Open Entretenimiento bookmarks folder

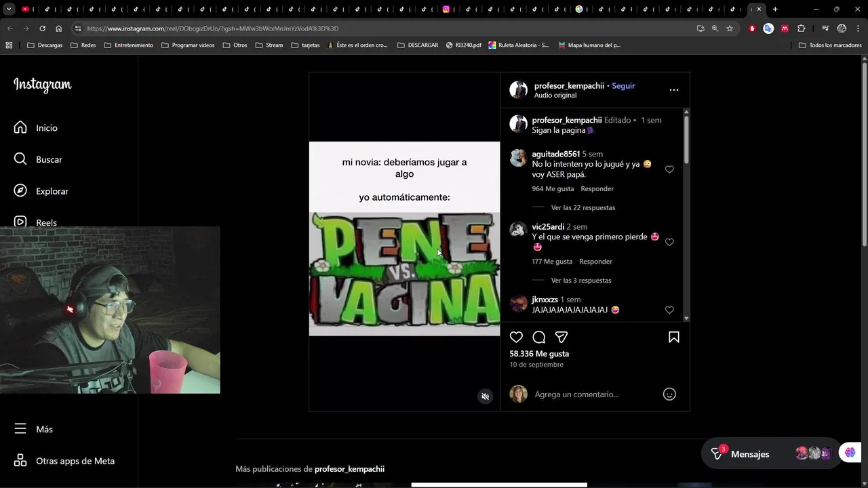tap(128, 45)
